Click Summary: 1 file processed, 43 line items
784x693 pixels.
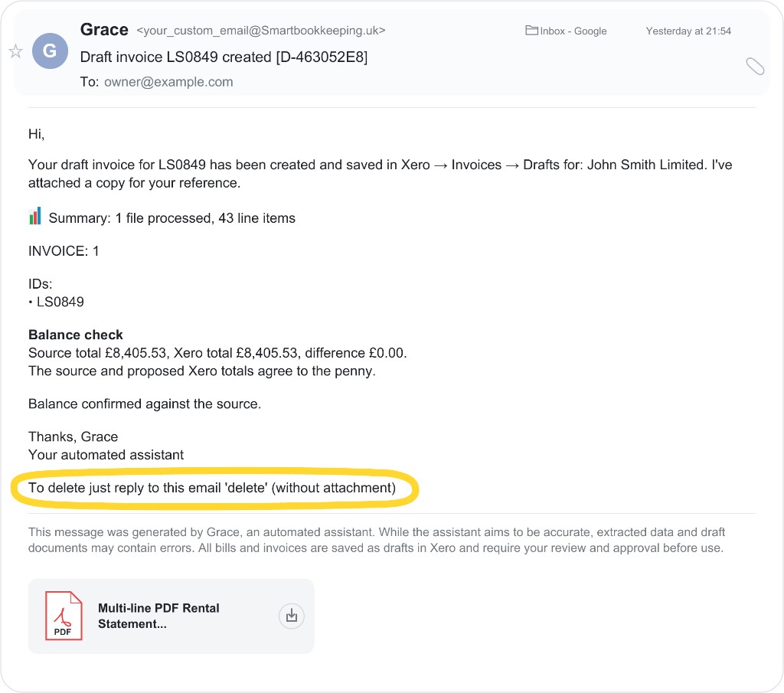click(172, 218)
